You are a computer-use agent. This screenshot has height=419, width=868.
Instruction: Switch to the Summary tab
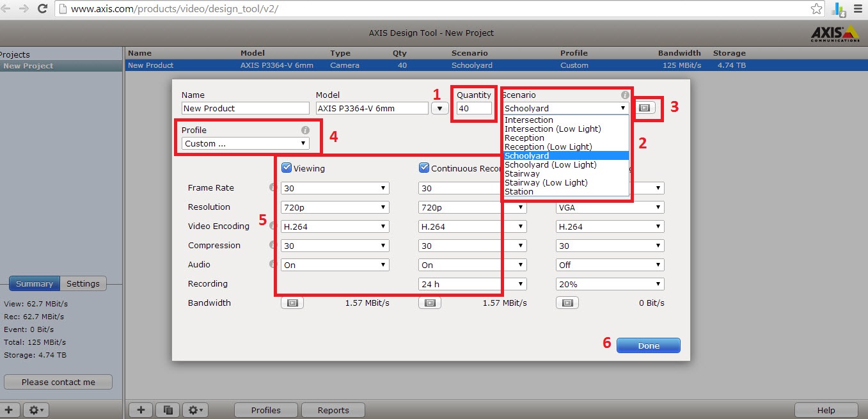point(35,283)
